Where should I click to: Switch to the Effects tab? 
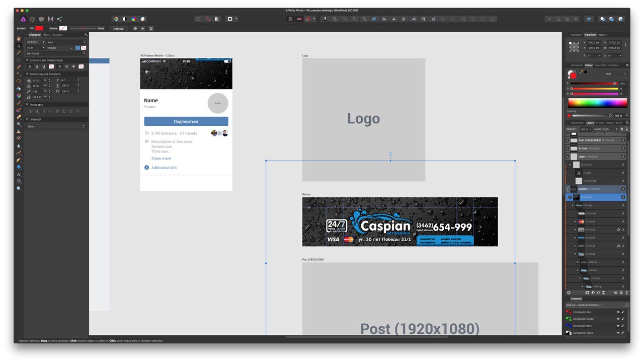pos(600,123)
